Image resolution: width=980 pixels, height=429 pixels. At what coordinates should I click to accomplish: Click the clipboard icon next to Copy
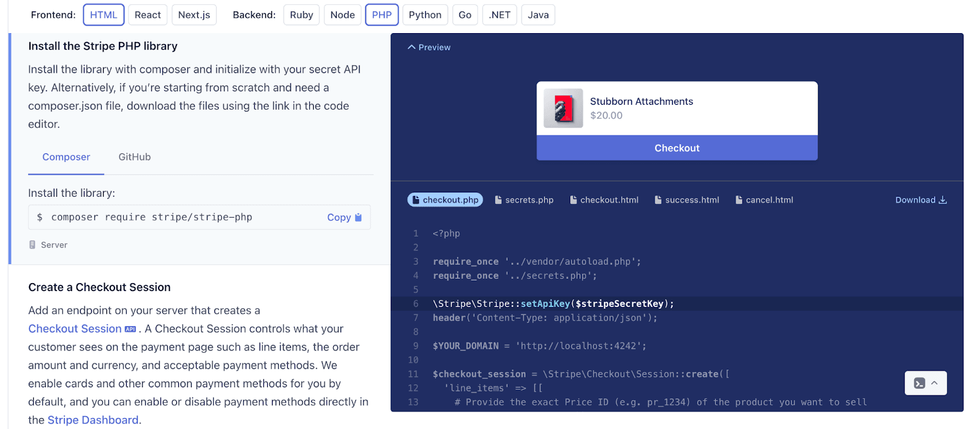(x=358, y=218)
